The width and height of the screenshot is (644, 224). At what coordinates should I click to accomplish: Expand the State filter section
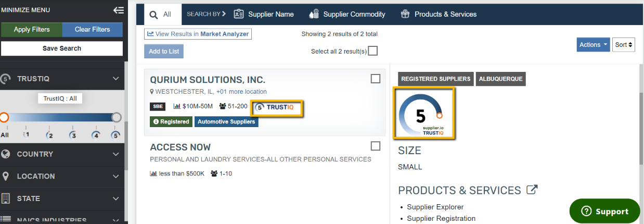[x=116, y=198]
